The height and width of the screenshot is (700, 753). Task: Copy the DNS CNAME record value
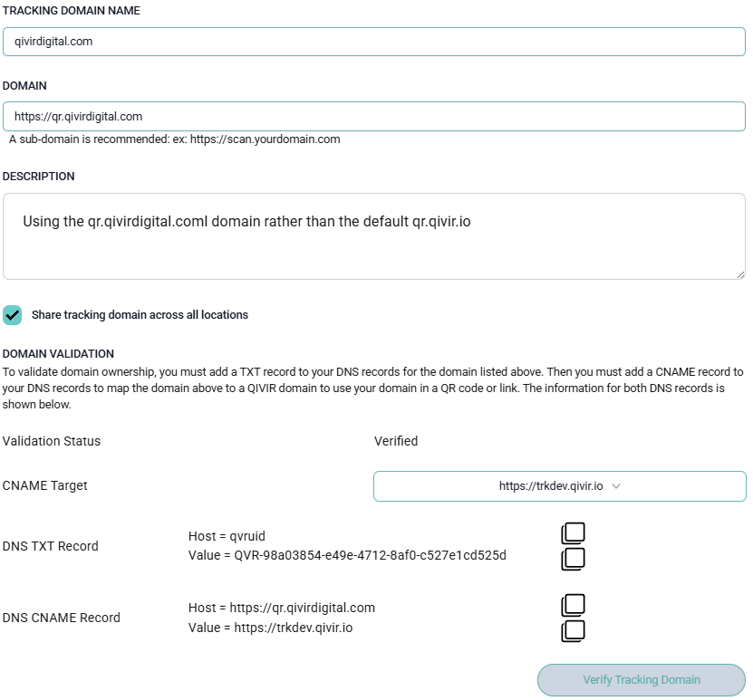coord(573,631)
